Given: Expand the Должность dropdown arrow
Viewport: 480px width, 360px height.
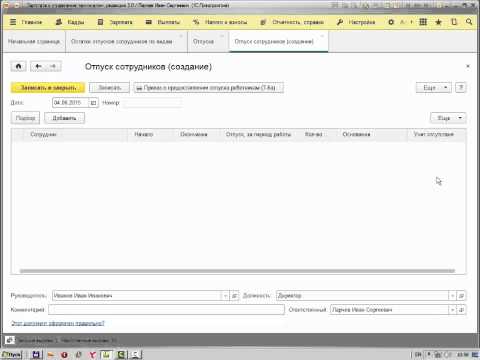Looking at the screenshot, I should click(x=452, y=296).
